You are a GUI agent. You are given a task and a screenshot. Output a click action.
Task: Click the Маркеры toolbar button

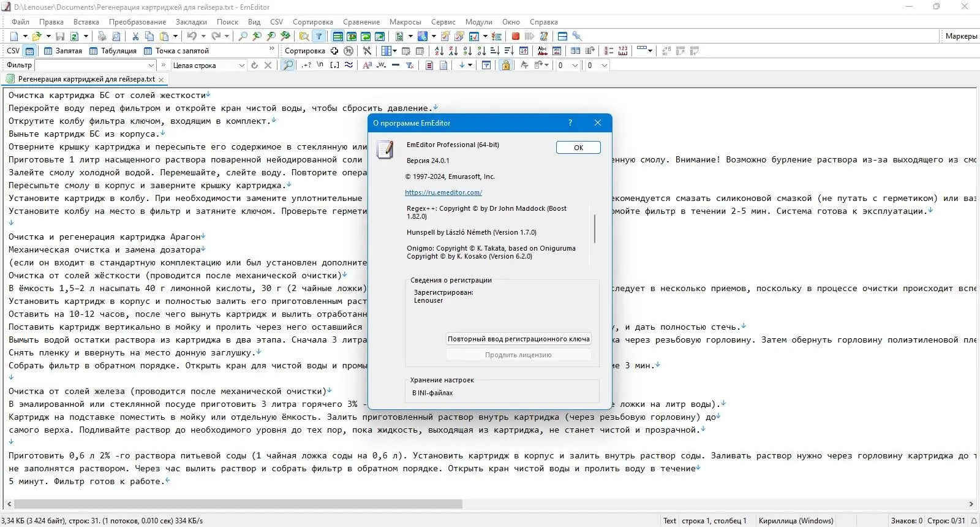(x=961, y=36)
